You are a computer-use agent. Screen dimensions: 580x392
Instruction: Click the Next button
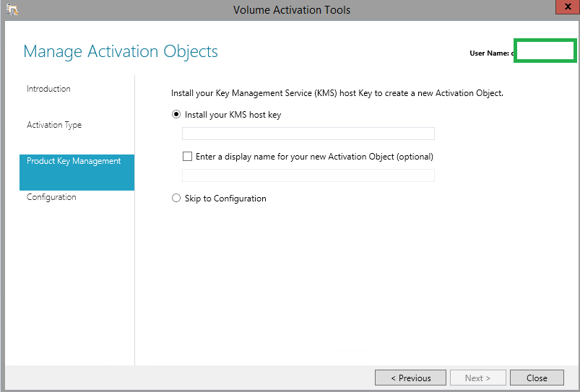coord(478,378)
